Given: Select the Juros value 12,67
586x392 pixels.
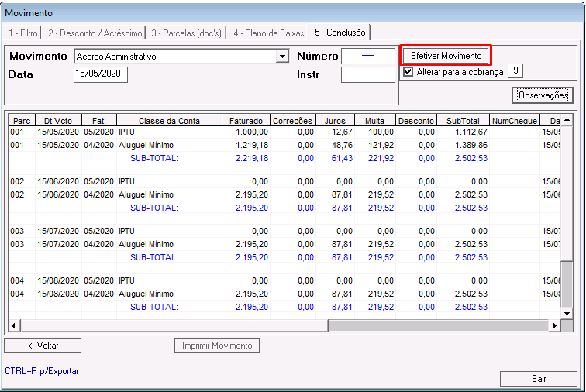Looking at the screenshot, I should (x=342, y=132).
